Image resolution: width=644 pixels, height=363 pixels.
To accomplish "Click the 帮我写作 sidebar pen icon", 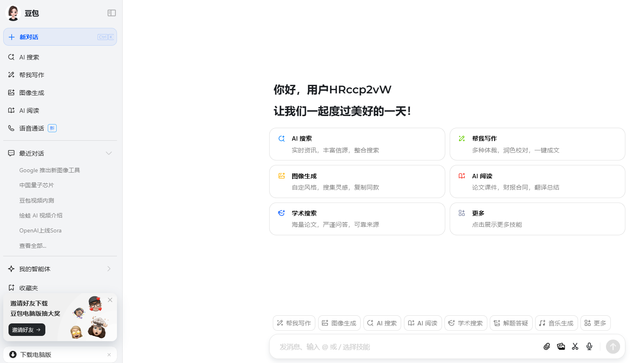I will 11,75.
